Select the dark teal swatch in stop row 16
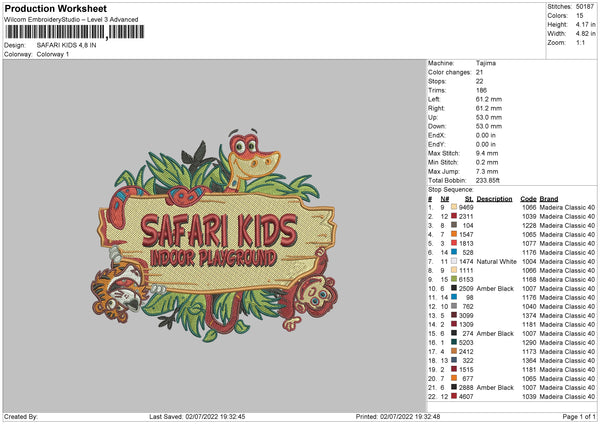Viewport: 600px width, 424px height. point(454,342)
